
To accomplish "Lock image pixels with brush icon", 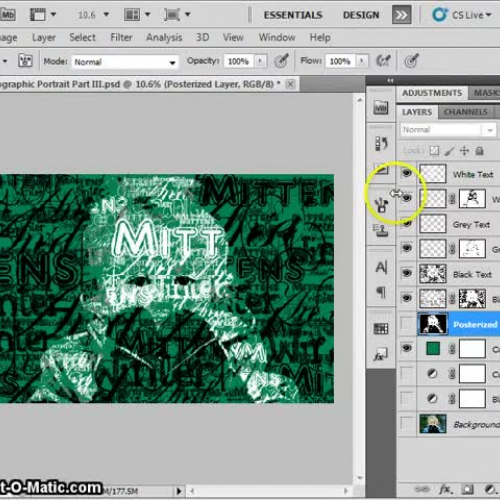I will click(449, 151).
